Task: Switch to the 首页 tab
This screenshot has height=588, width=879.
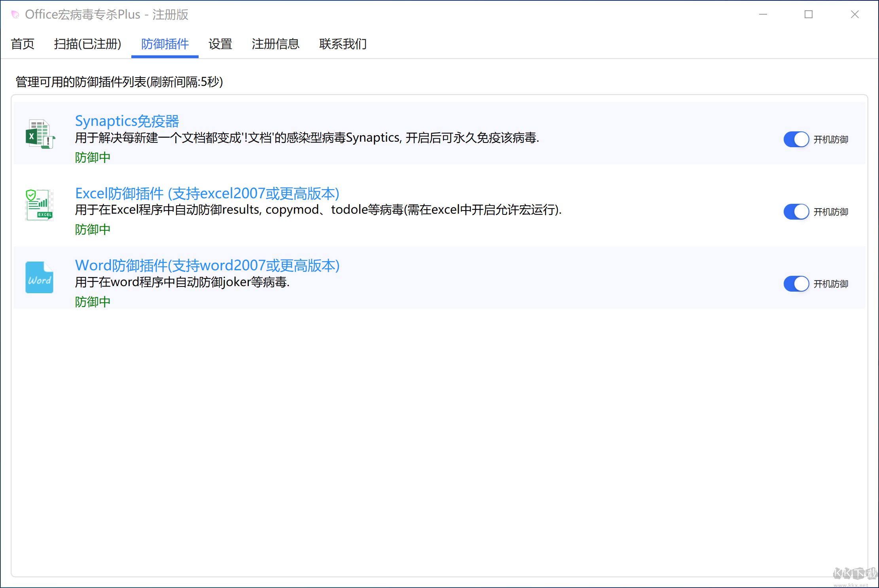Action: click(23, 44)
